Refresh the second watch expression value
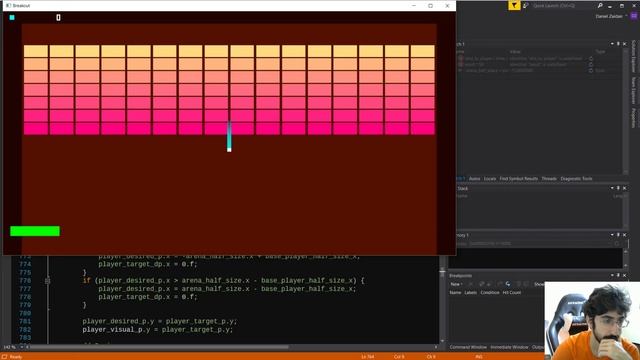The width and height of the screenshot is (640, 360). [x=591, y=64]
